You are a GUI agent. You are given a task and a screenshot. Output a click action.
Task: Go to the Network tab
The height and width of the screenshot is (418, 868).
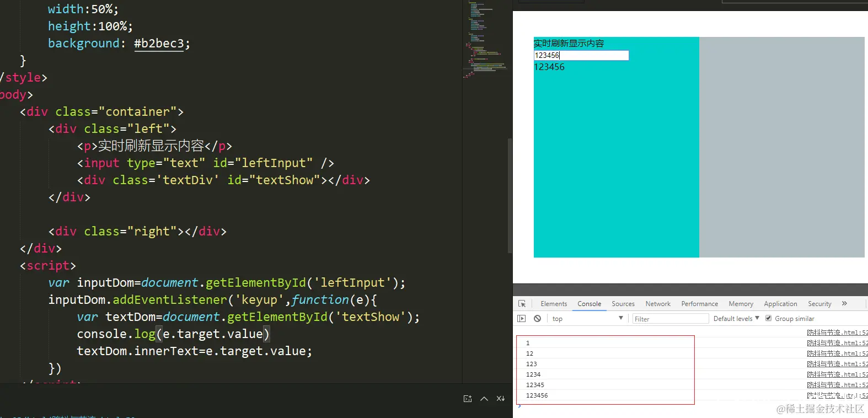(x=658, y=304)
